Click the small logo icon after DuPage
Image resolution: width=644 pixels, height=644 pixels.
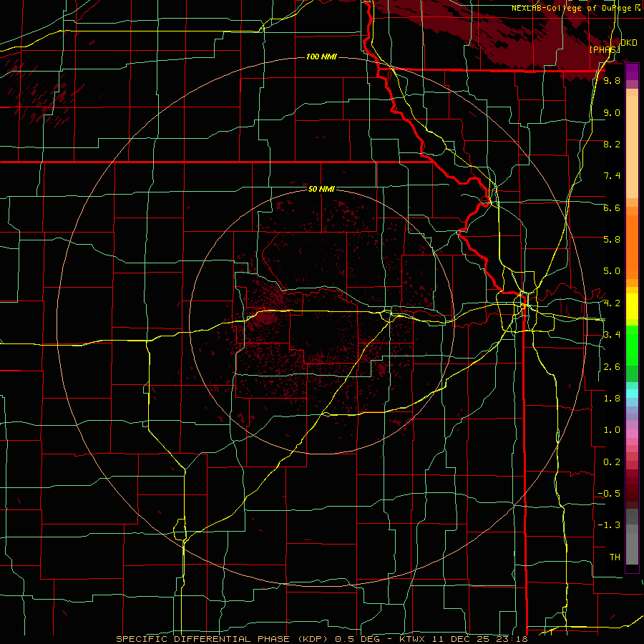coord(637,8)
